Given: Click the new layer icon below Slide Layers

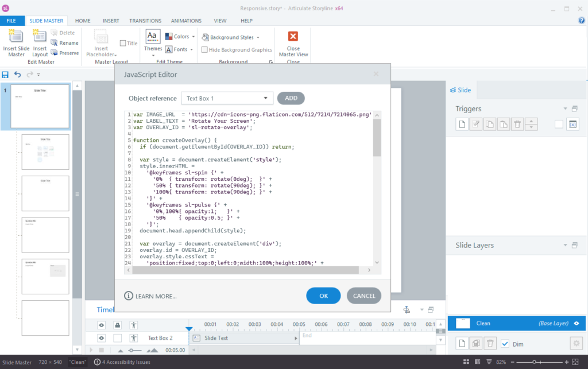Looking at the screenshot, I should pos(462,343).
